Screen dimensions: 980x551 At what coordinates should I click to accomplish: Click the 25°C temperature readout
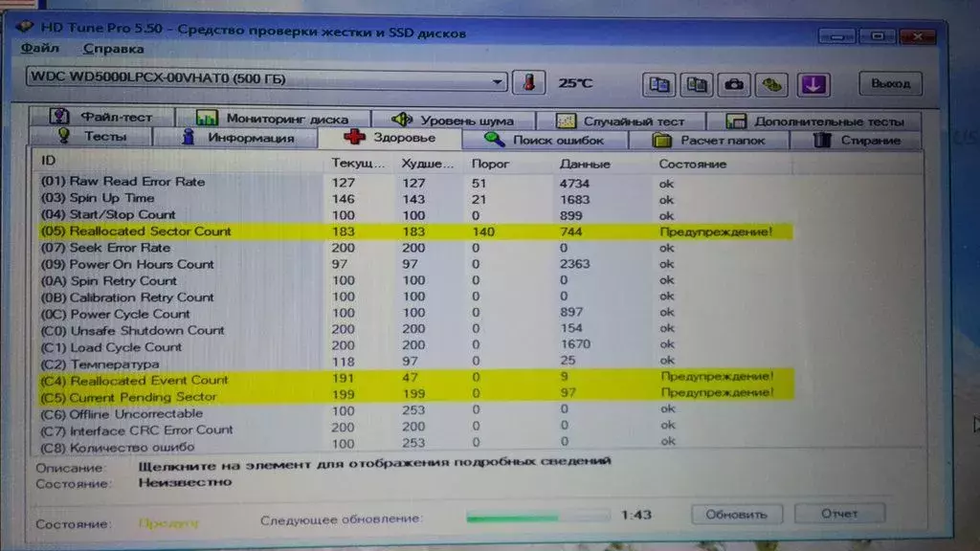click(575, 83)
